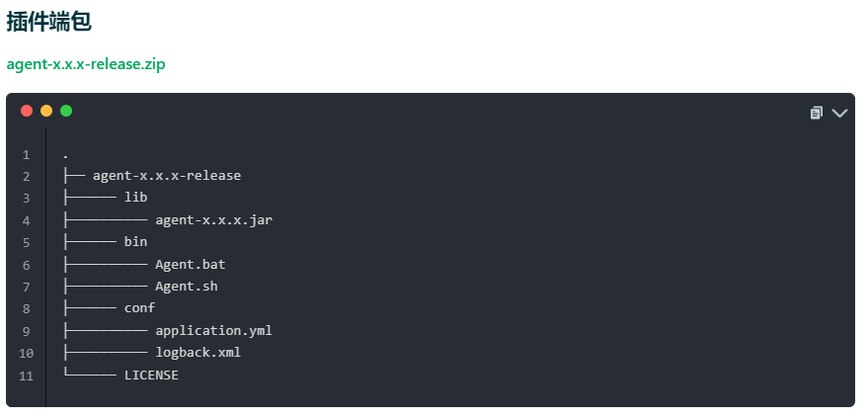Click application.yml in the code block
Viewport: 868px width, 418px height.
[213, 331]
